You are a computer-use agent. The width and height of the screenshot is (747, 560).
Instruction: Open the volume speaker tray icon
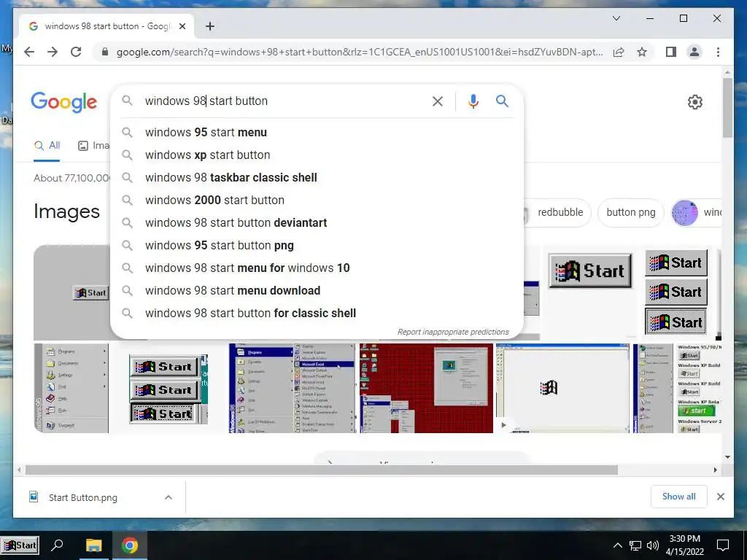pos(653,545)
